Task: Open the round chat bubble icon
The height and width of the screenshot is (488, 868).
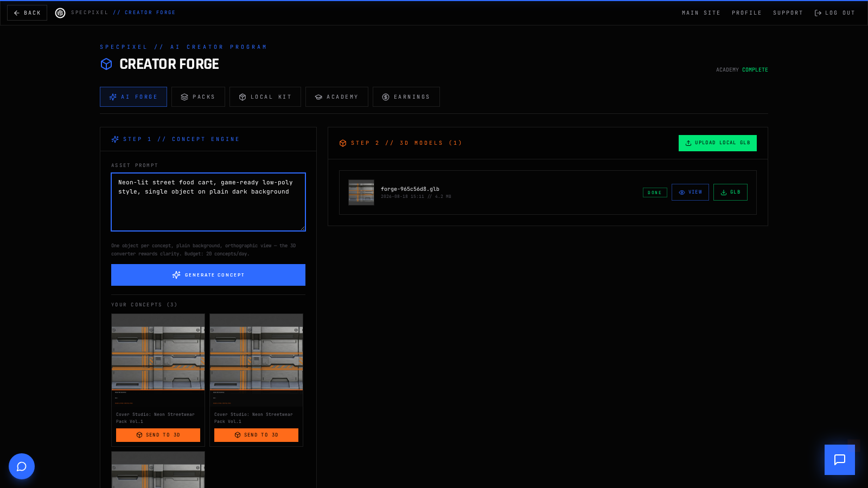Action: (22, 466)
